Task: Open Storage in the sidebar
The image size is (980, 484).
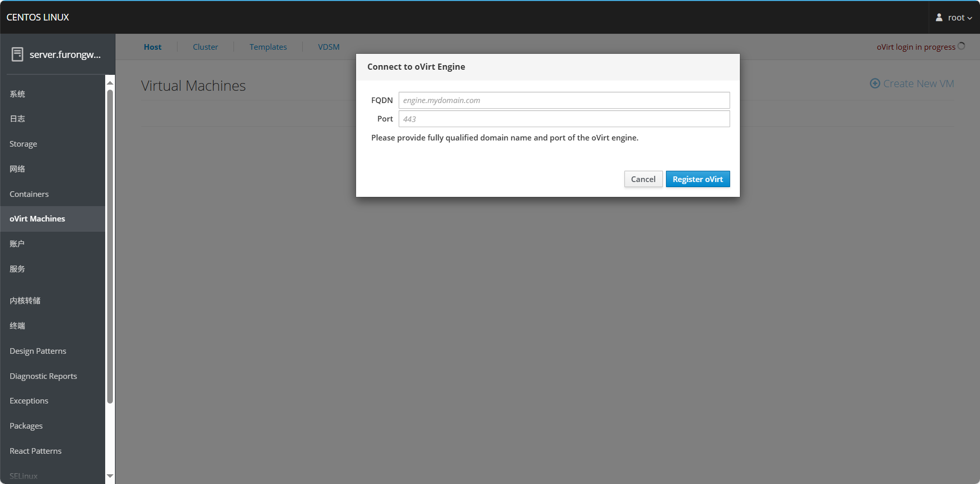Action: (52, 144)
